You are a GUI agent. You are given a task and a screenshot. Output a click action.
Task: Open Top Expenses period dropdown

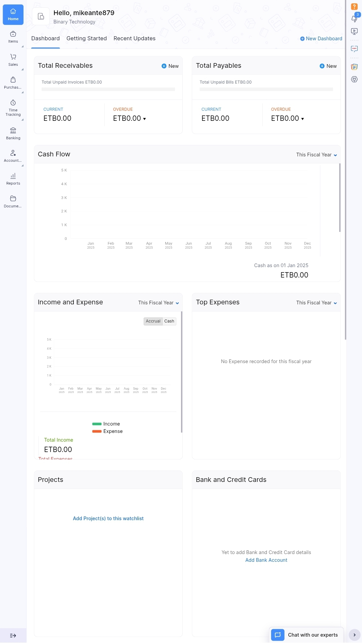click(x=316, y=303)
